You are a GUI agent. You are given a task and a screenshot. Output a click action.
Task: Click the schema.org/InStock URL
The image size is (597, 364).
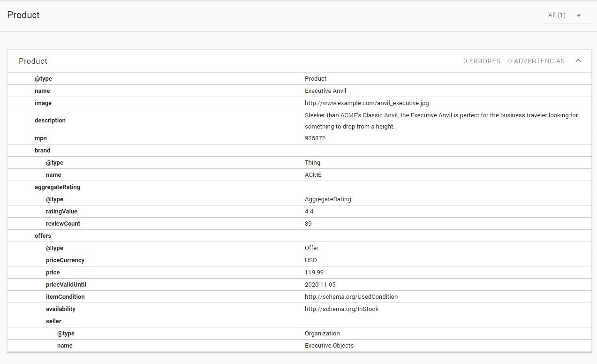[x=341, y=309]
